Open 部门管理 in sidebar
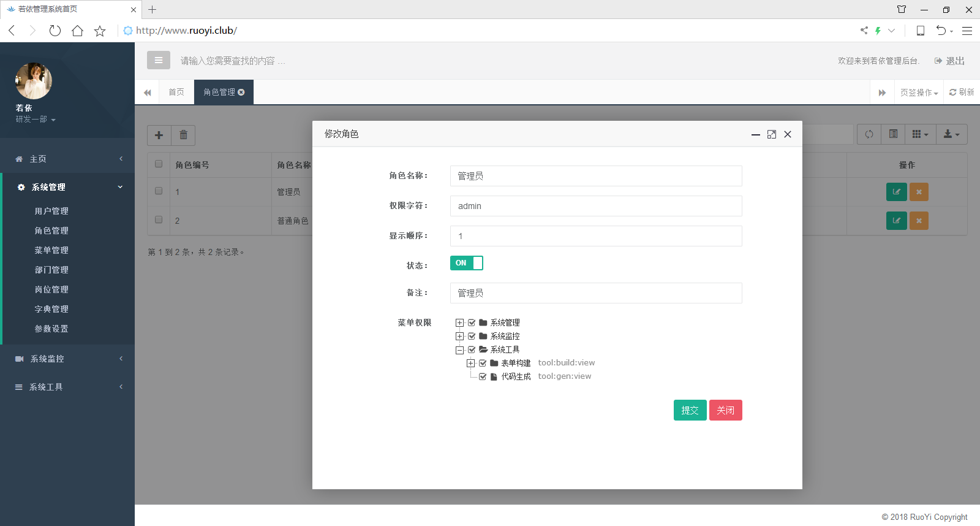The image size is (980, 526). coord(51,270)
